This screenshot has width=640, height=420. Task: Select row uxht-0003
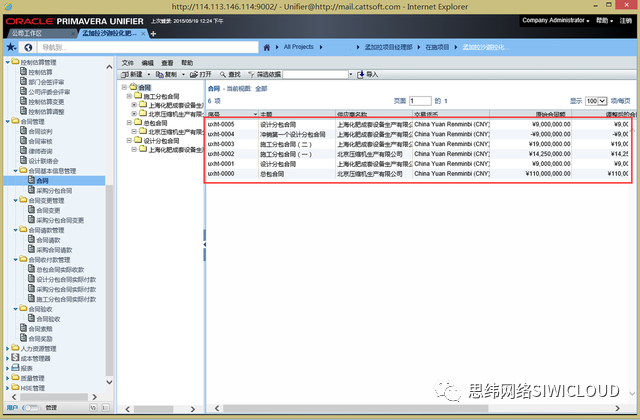418,144
